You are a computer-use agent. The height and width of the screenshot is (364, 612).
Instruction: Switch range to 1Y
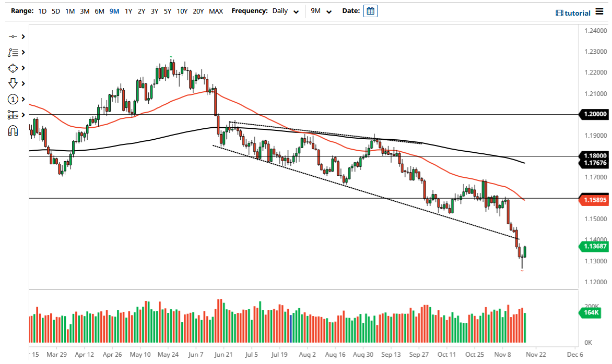(x=128, y=11)
